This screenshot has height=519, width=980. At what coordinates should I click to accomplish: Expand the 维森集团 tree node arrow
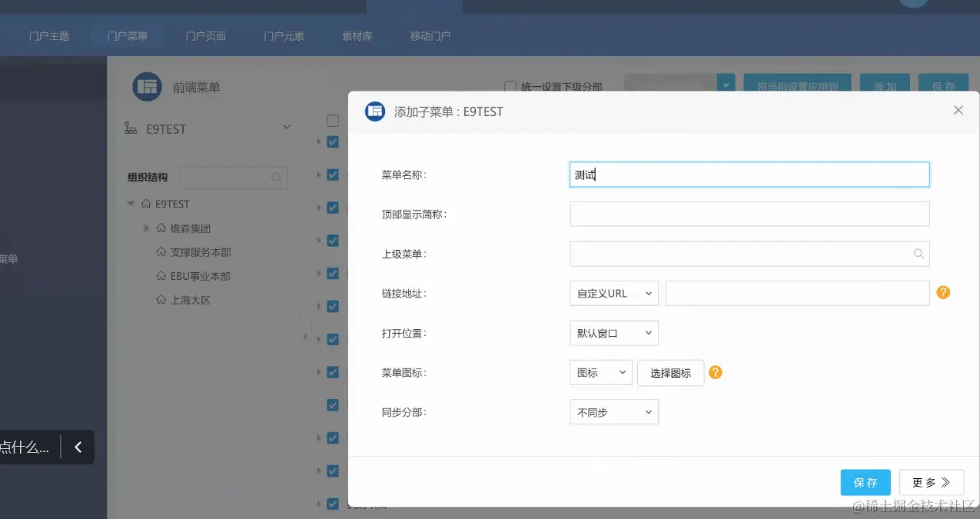click(x=147, y=228)
